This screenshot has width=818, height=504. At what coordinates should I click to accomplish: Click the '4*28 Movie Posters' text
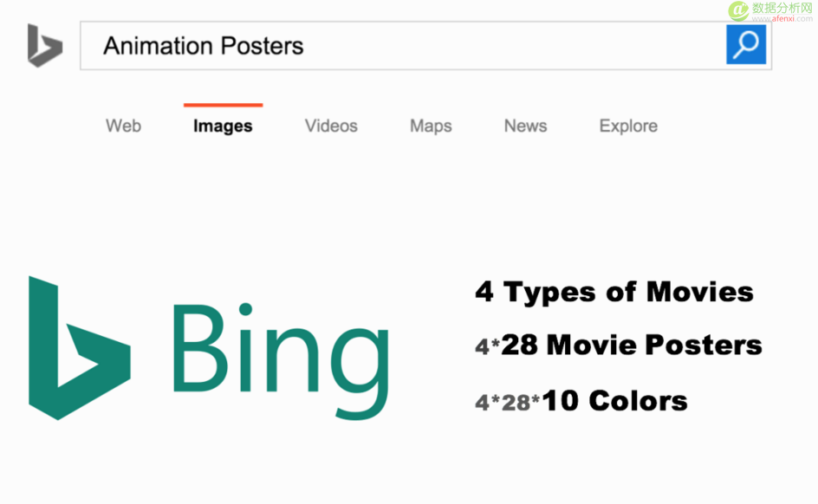(619, 345)
